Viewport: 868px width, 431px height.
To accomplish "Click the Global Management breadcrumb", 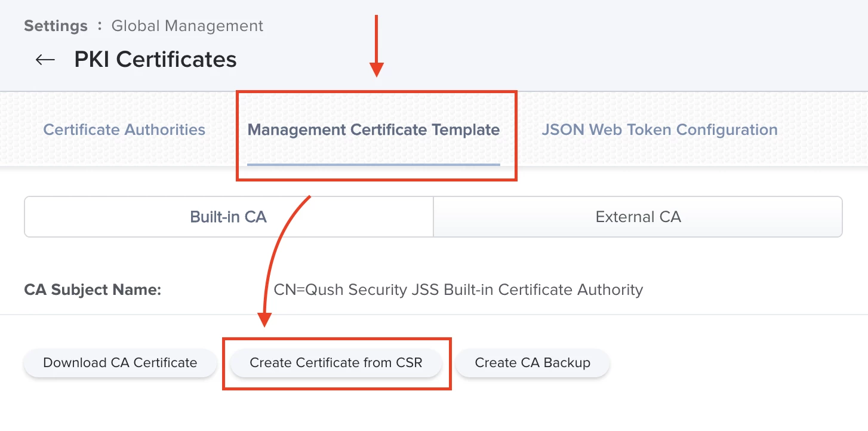I will click(187, 26).
